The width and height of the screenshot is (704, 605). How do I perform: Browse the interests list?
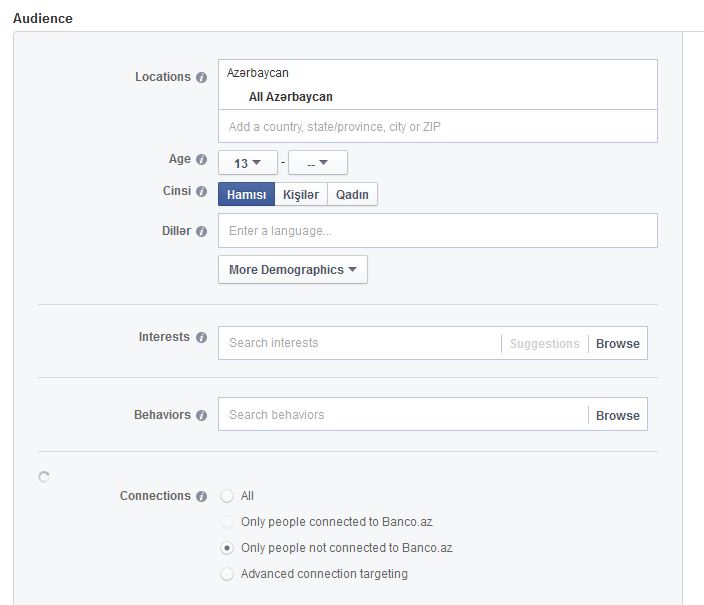coord(618,344)
